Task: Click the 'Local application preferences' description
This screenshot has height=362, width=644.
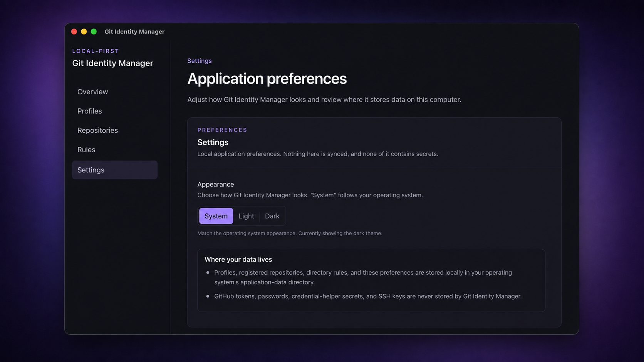Action: pos(318,154)
